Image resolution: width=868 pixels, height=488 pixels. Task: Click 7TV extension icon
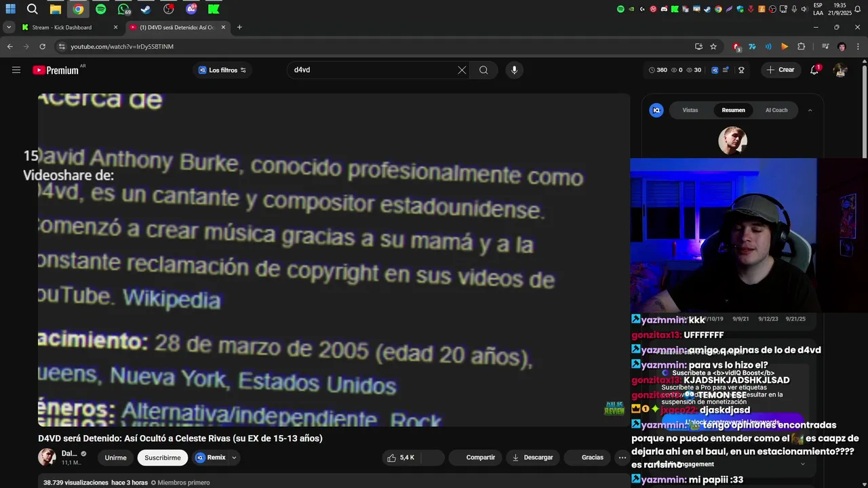[x=752, y=47]
